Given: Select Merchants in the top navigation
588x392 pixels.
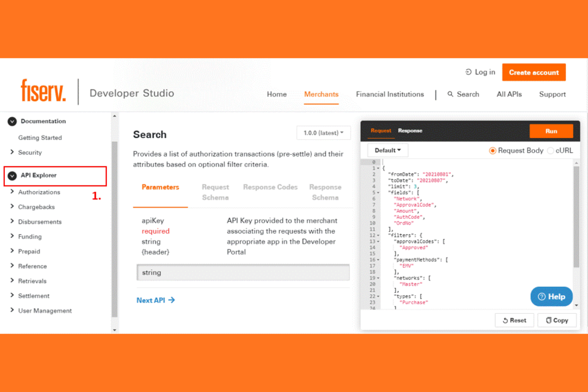Looking at the screenshot, I should [321, 94].
